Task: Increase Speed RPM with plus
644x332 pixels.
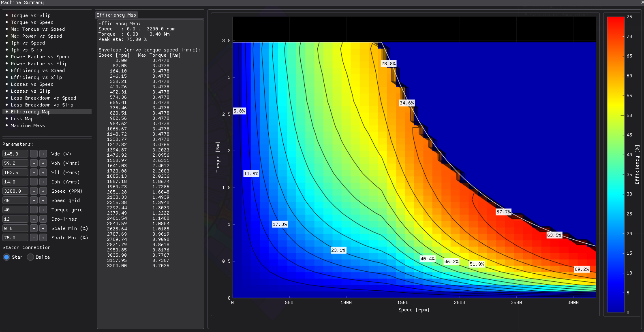Action: click(x=43, y=191)
